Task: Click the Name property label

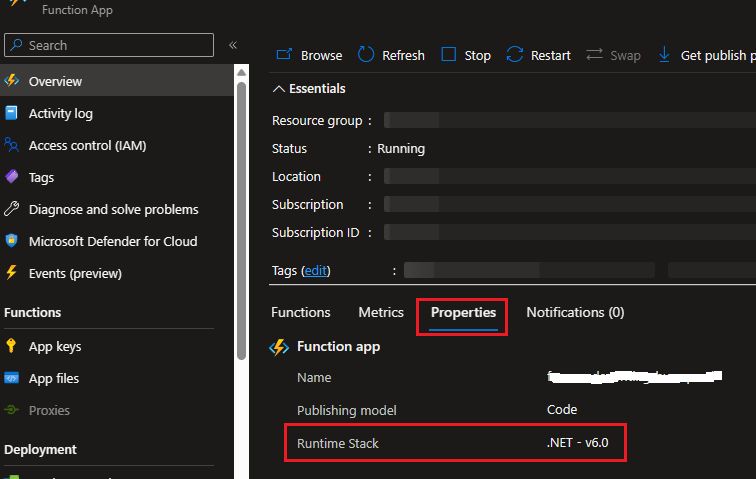Action: (x=314, y=377)
